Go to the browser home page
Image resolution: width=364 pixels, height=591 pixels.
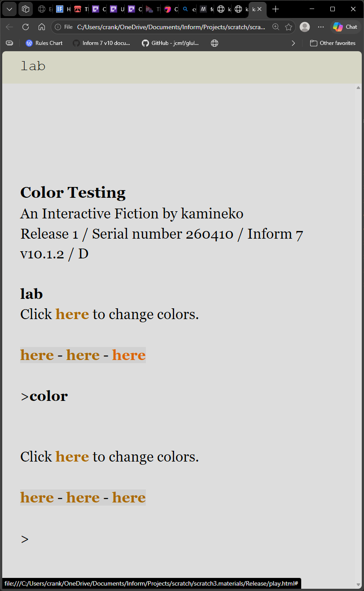pos(41,27)
